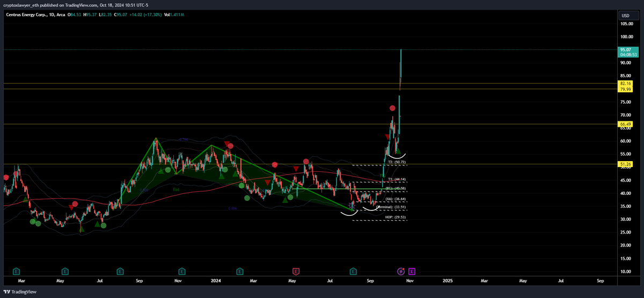
Task: Click green earnings marker between Jul and Sep 2024
Action: (x=353, y=272)
